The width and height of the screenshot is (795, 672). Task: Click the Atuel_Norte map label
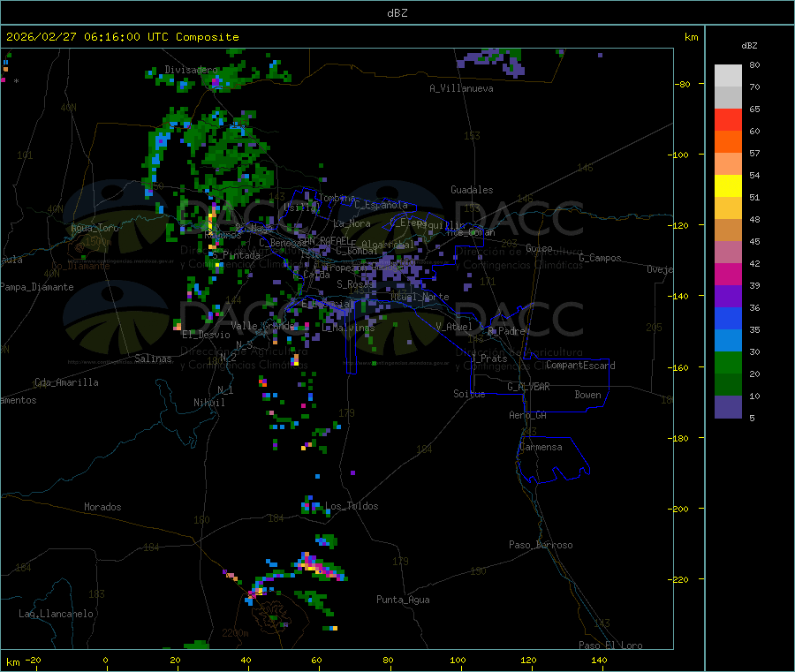[420, 297]
